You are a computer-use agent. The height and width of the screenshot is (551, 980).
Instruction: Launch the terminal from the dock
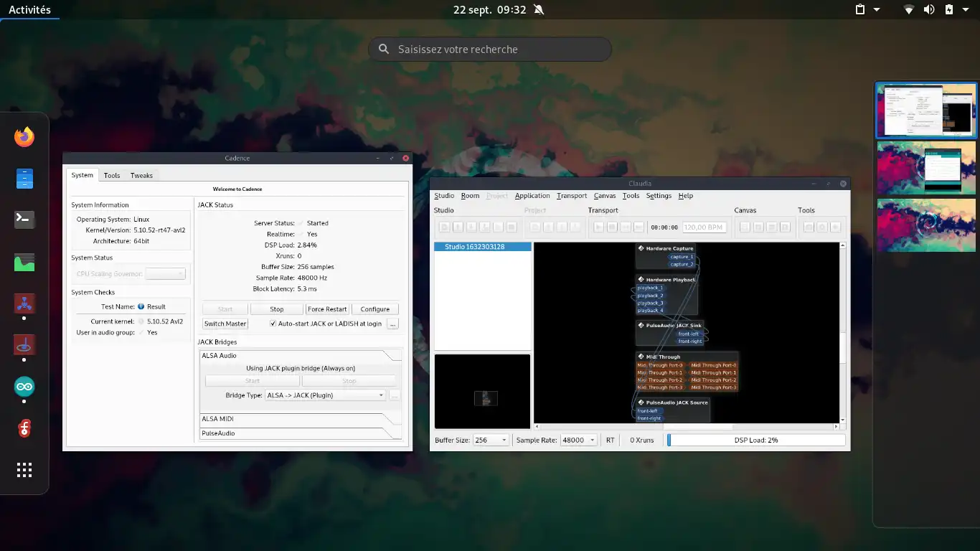(x=24, y=220)
